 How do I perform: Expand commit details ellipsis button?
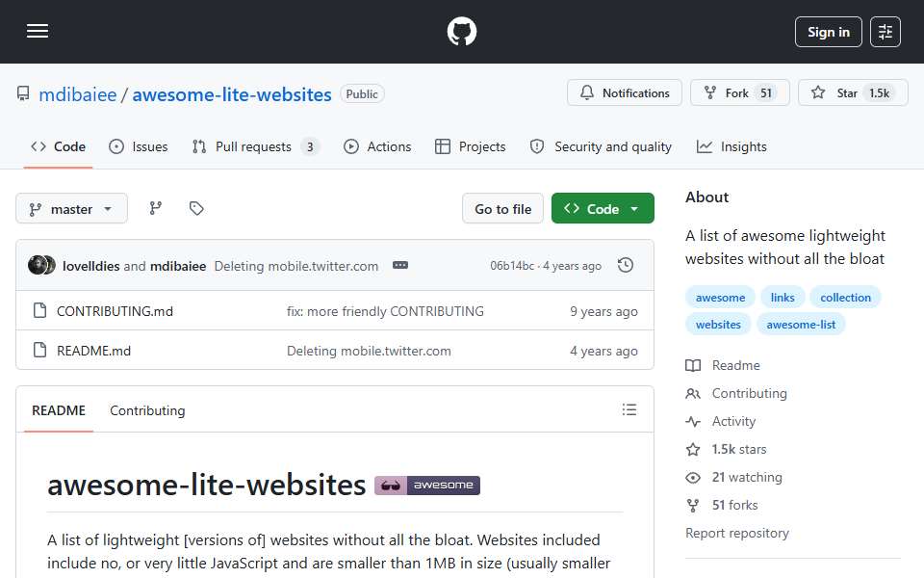coord(400,266)
